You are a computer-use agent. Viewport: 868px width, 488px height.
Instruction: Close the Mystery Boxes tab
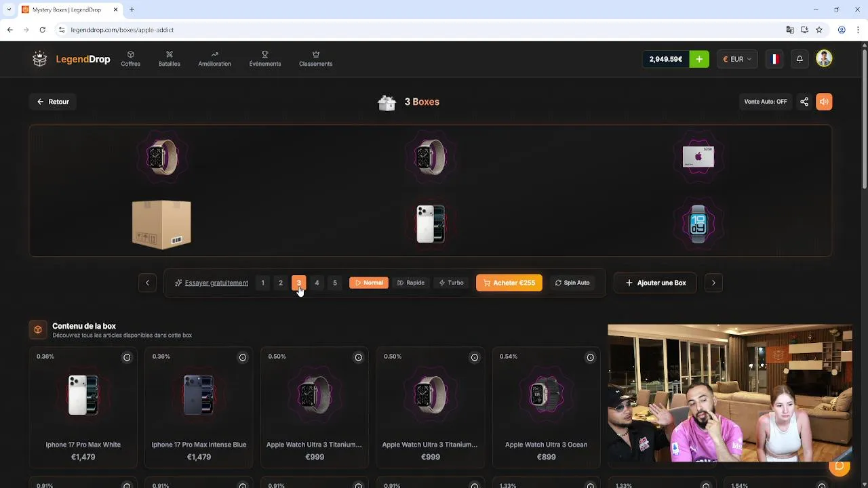116,9
